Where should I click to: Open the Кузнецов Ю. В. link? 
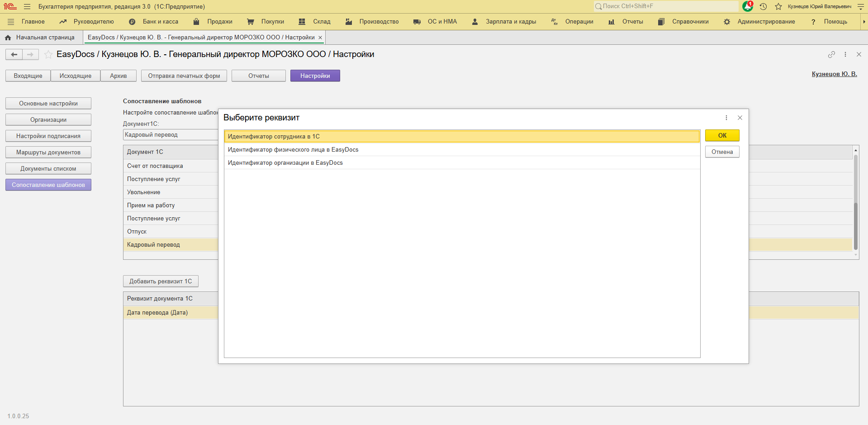pos(834,74)
